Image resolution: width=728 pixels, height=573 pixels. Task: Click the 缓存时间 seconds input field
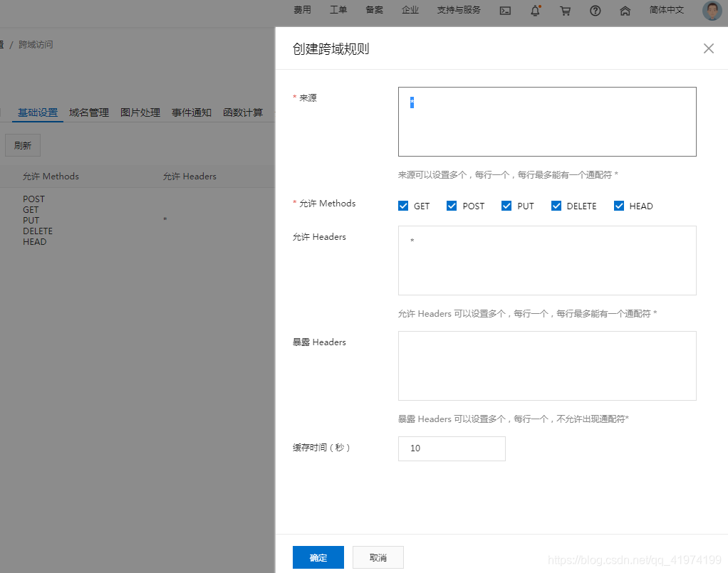pos(452,448)
